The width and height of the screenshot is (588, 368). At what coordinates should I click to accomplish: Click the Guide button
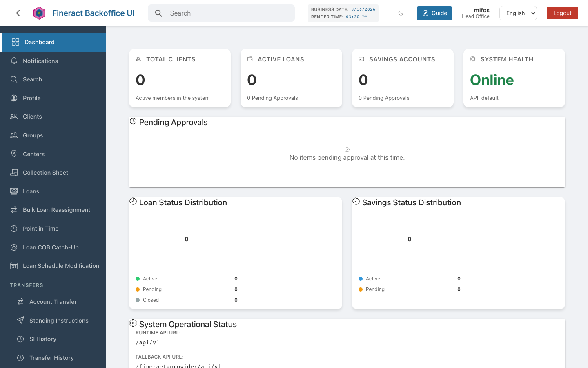click(434, 13)
